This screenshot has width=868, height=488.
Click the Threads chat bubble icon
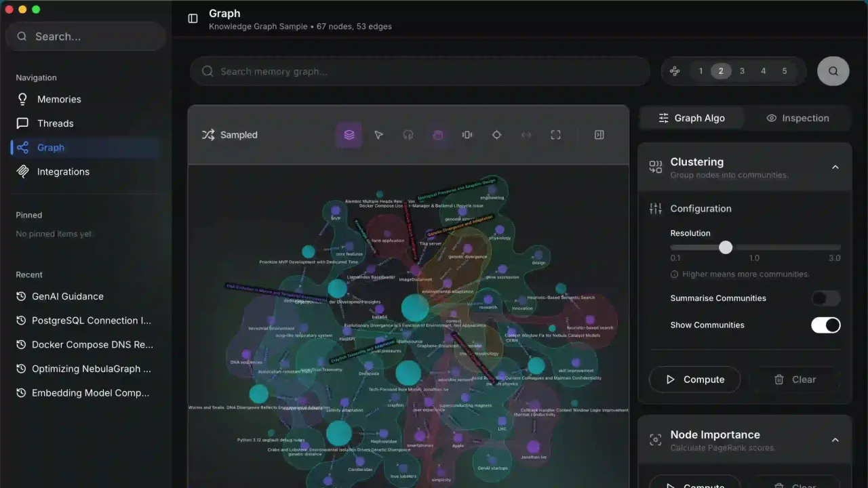(x=23, y=123)
